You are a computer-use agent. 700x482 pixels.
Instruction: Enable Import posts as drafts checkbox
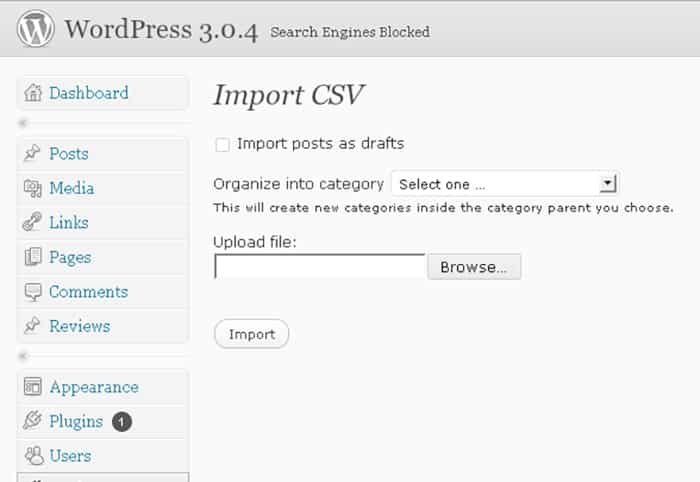tap(222, 145)
